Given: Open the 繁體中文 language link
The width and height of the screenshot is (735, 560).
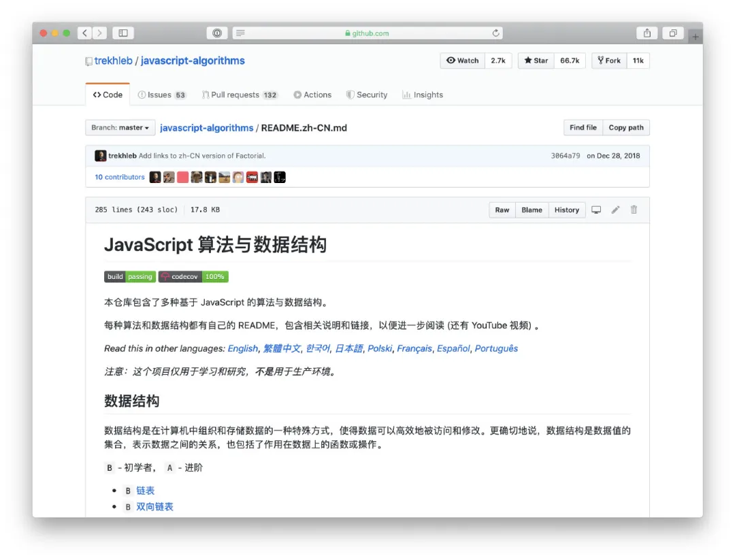Looking at the screenshot, I should point(282,348).
